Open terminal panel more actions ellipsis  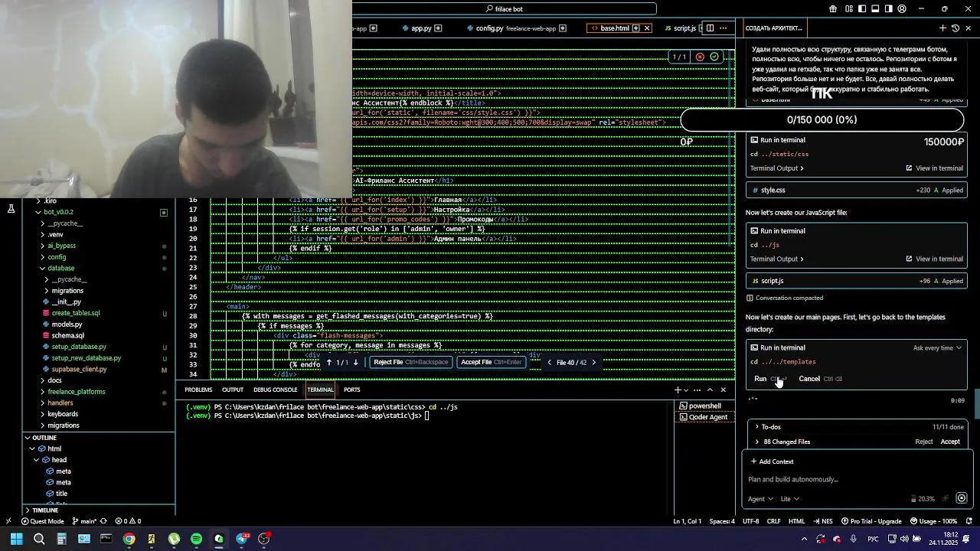(697, 390)
